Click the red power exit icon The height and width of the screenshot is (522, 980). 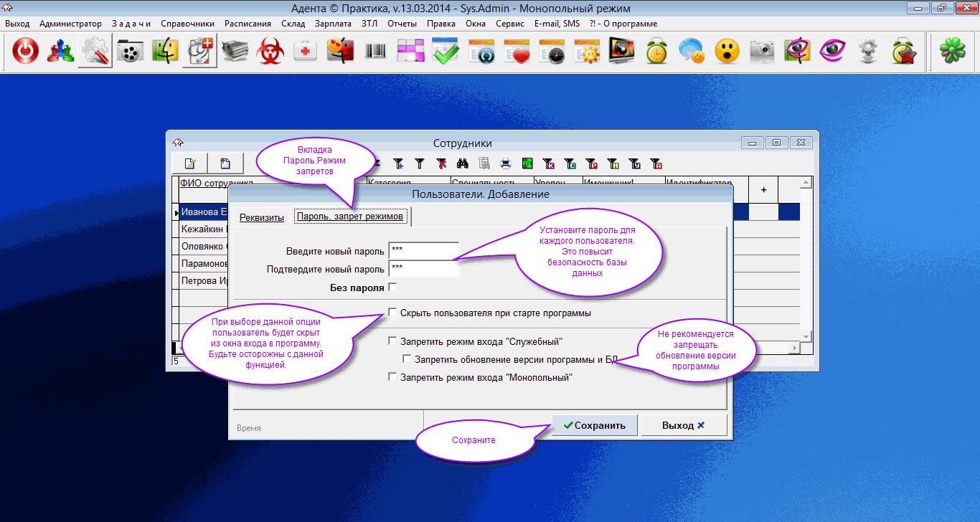click(26, 51)
